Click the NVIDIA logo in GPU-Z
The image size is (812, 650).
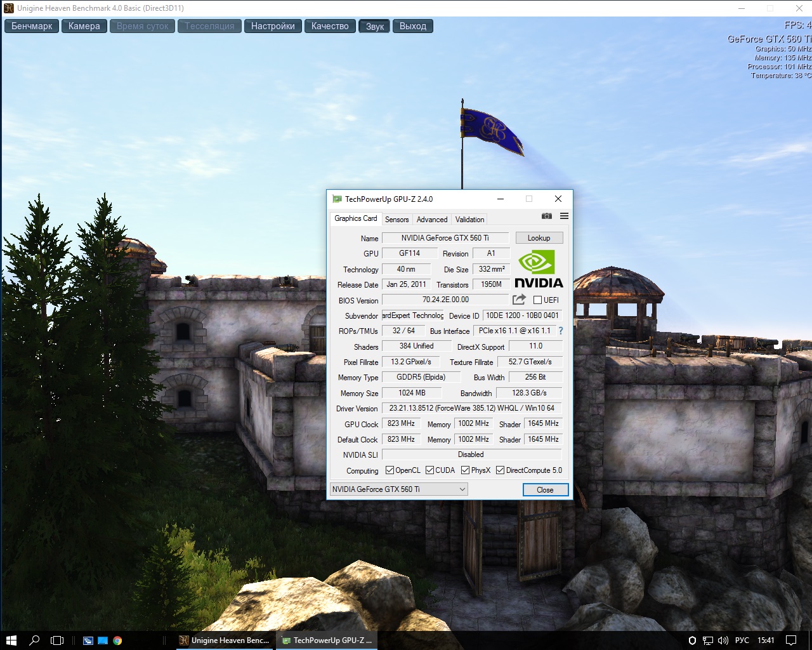539,269
